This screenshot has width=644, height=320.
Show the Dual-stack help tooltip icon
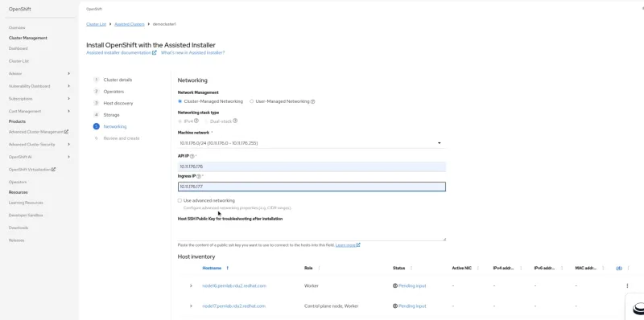point(235,121)
